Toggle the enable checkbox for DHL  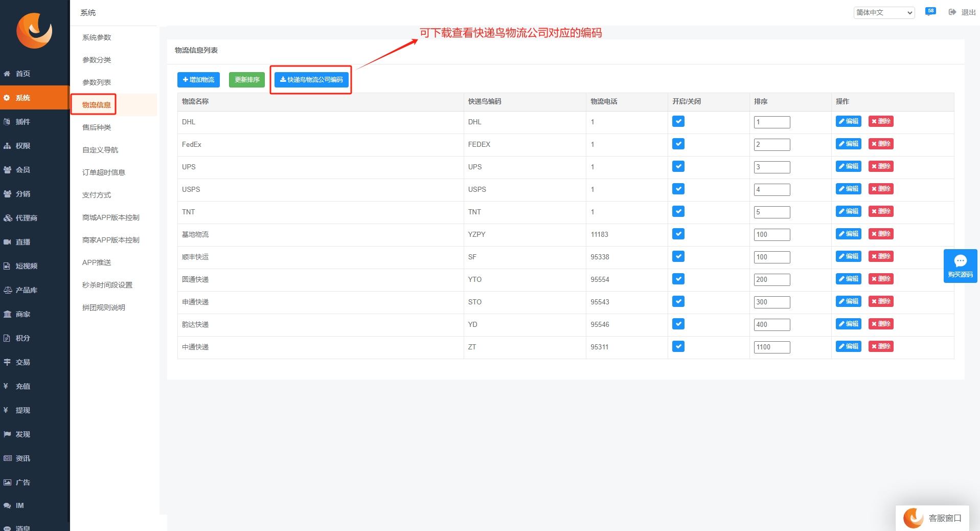pos(678,121)
